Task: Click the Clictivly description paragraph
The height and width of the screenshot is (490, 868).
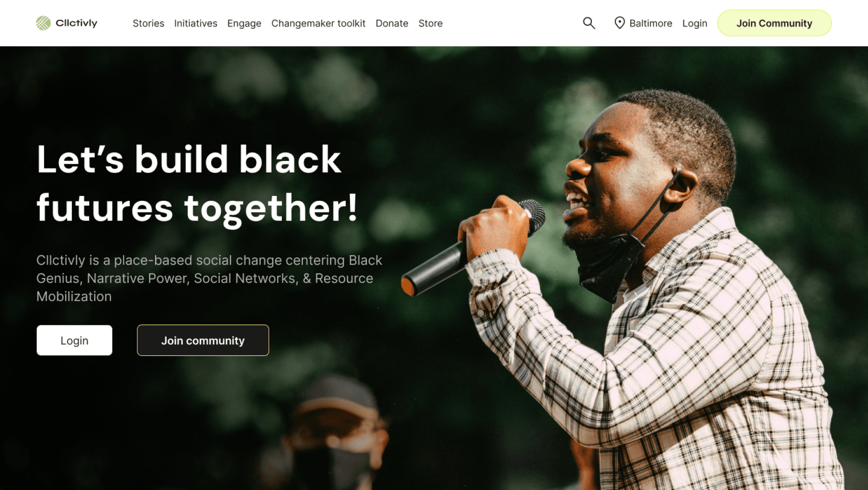Action: (x=209, y=278)
